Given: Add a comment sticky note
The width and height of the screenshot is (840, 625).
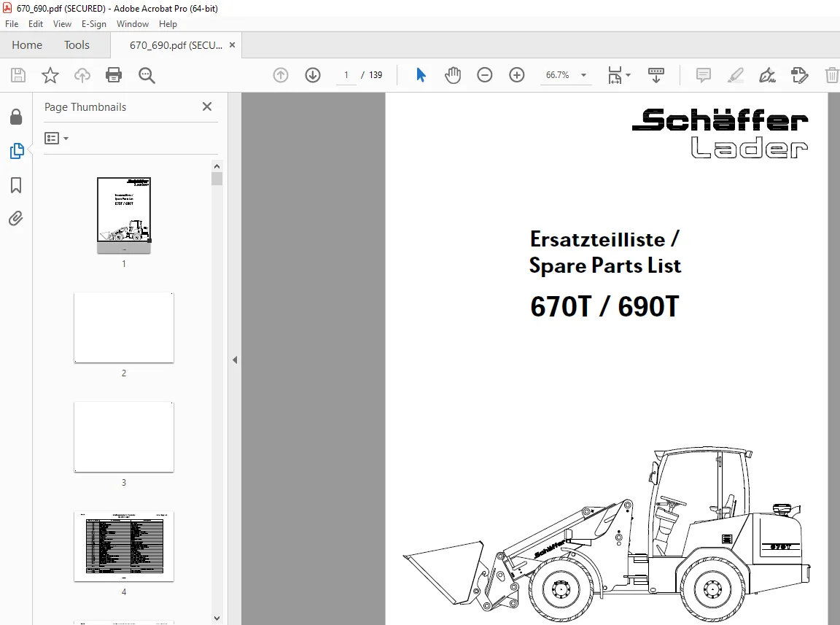Looking at the screenshot, I should [704, 75].
